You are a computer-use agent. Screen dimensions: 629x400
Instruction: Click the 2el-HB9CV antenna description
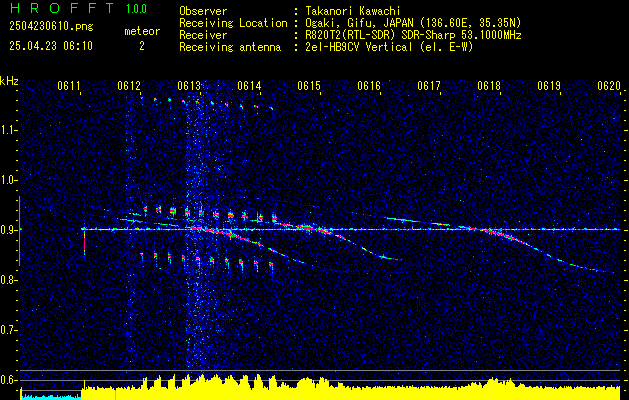390,47
